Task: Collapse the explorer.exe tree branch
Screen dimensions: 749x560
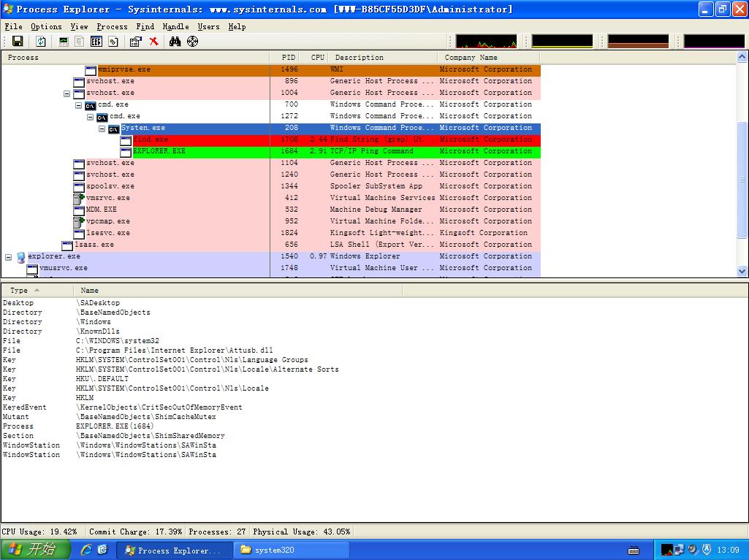Action: pos(9,257)
